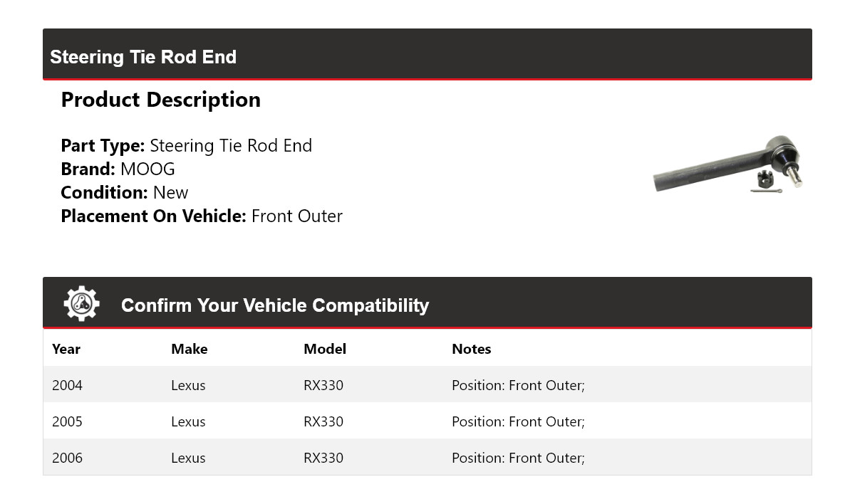Select the Part Type label

point(103,146)
